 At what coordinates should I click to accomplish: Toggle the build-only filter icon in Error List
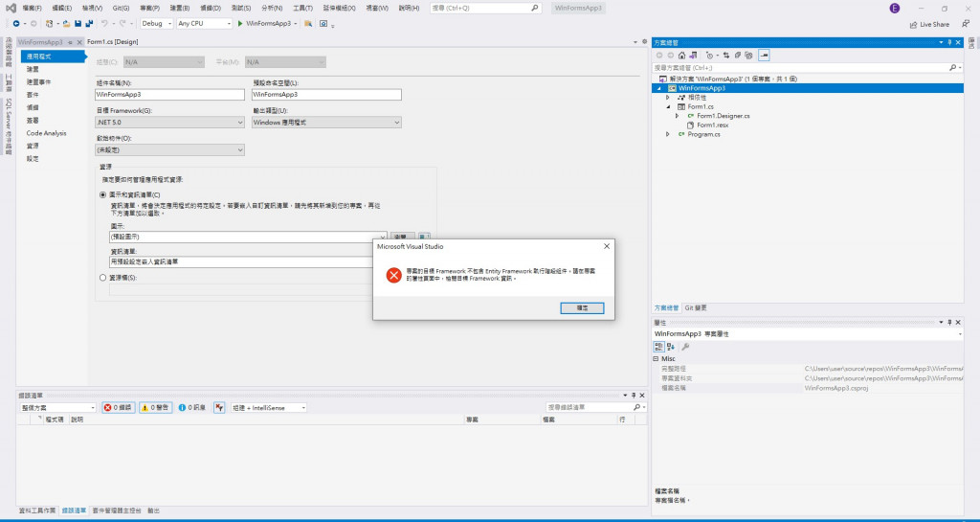click(x=219, y=408)
